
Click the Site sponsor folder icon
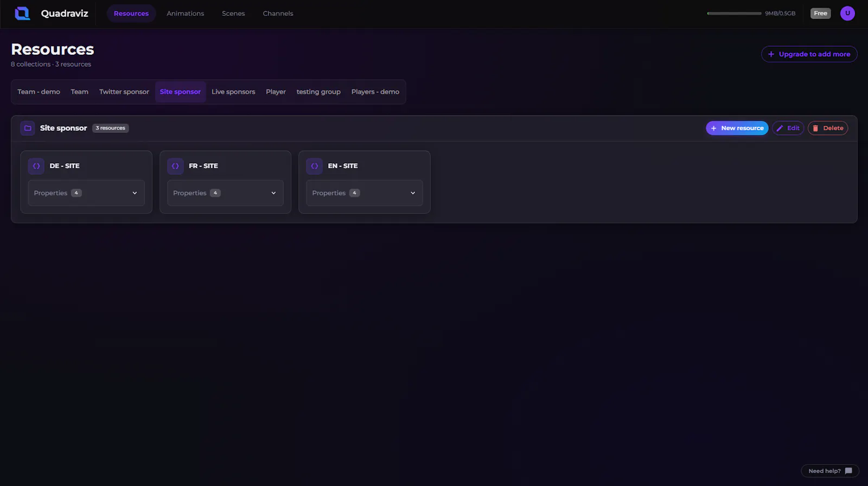pyautogui.click(x=28, y=128)
